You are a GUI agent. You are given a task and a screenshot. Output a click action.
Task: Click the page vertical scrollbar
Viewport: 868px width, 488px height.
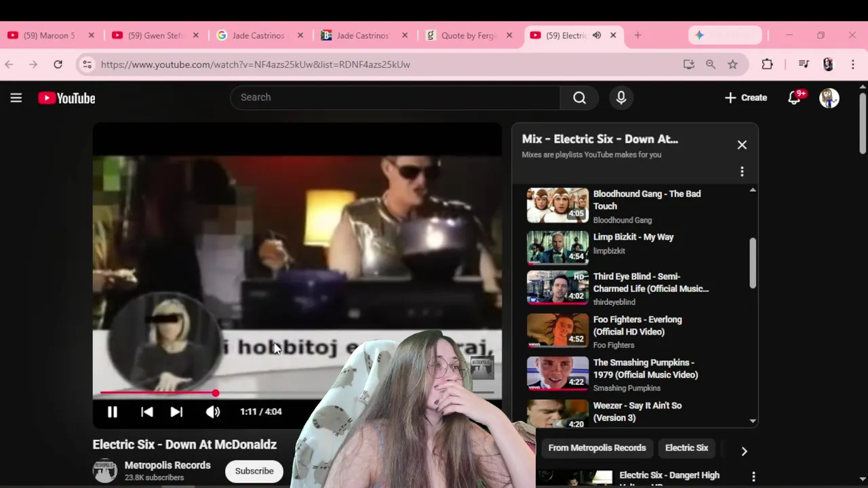(863, 123)
